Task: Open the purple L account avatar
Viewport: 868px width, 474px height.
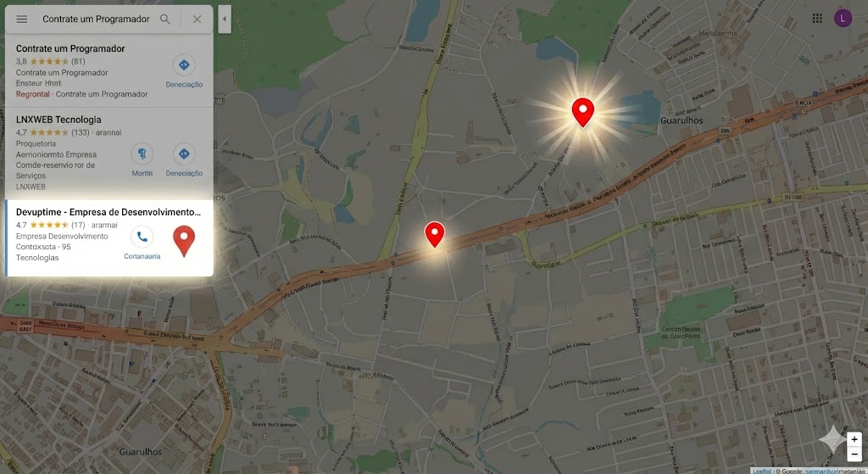Action: (843, 19)
